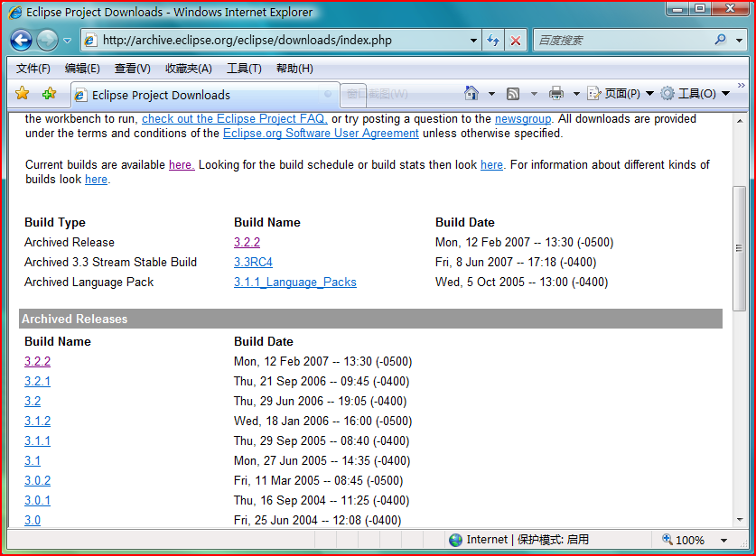Focus the Baidu search box
This screenshot has height=556, width=756.
tap(623, 40)
